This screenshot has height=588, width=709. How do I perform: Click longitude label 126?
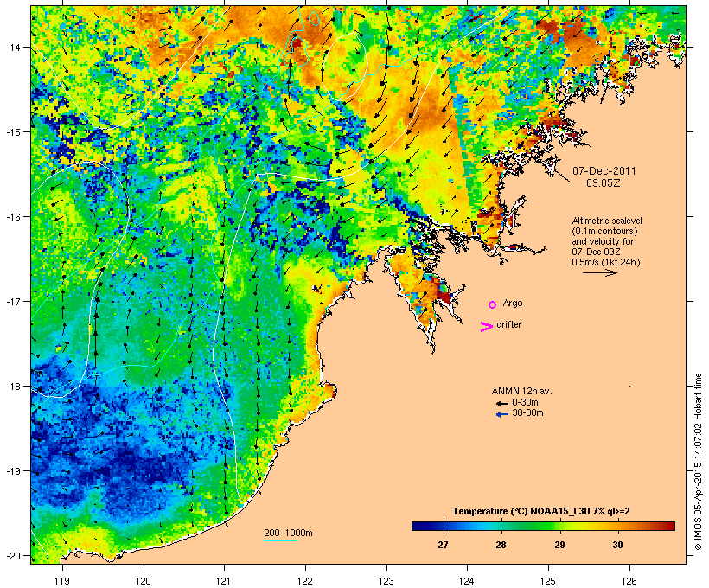point(629,581)
